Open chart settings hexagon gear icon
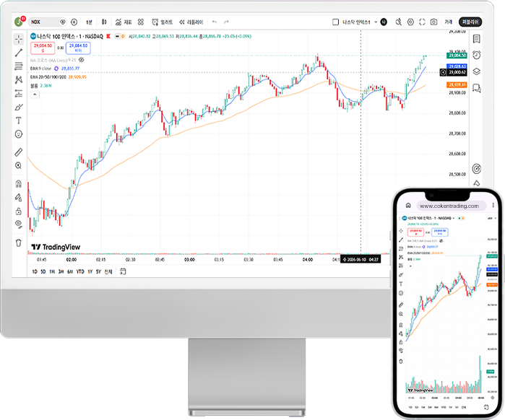 (410, 22)
